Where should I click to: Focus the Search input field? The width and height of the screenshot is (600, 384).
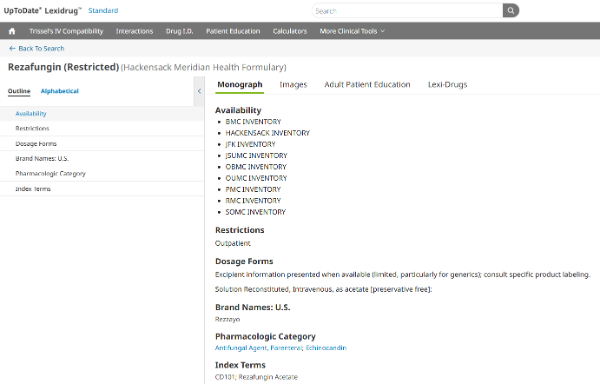pyautogui.click(x=407, y=11)
